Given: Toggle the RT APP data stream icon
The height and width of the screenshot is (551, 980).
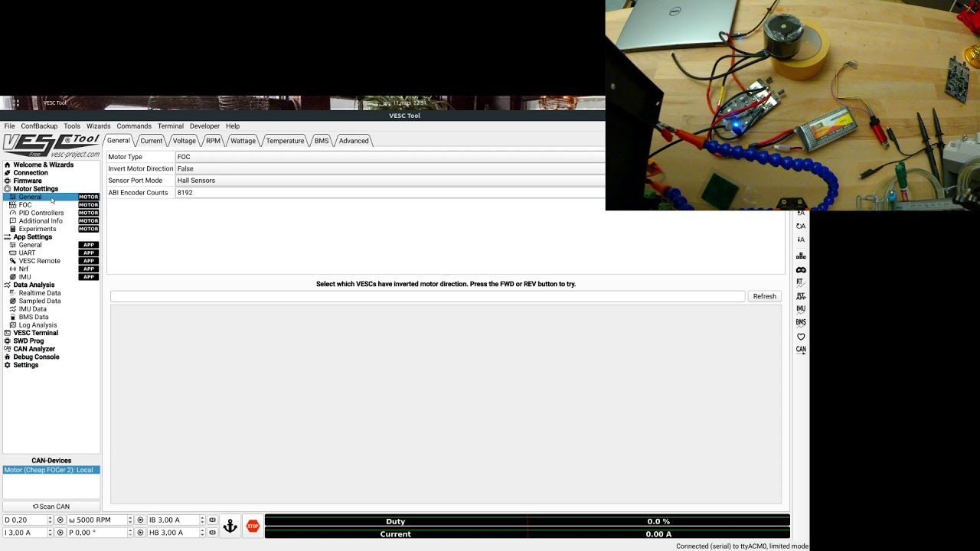Looking at the screenshot, I should 801,295.
